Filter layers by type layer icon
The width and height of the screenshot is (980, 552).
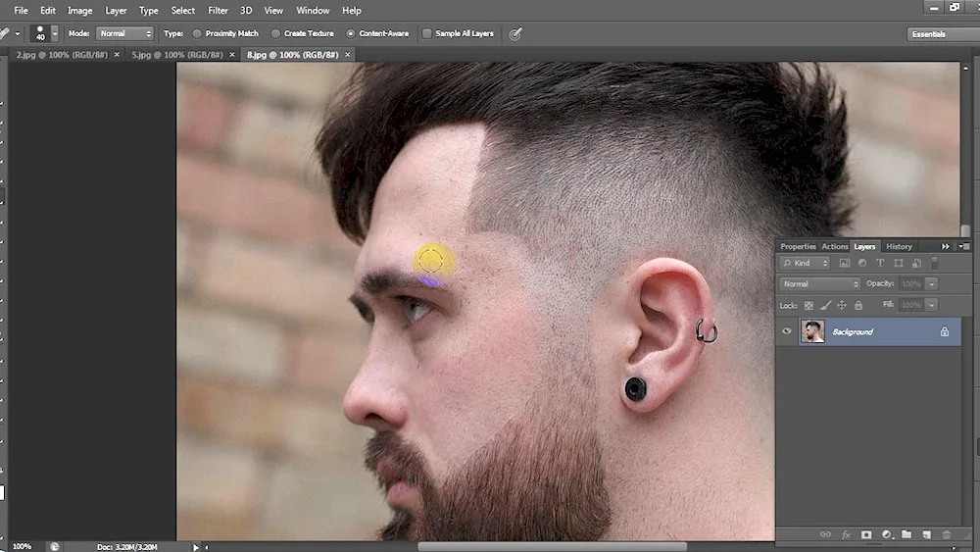[x=880, y=263]
